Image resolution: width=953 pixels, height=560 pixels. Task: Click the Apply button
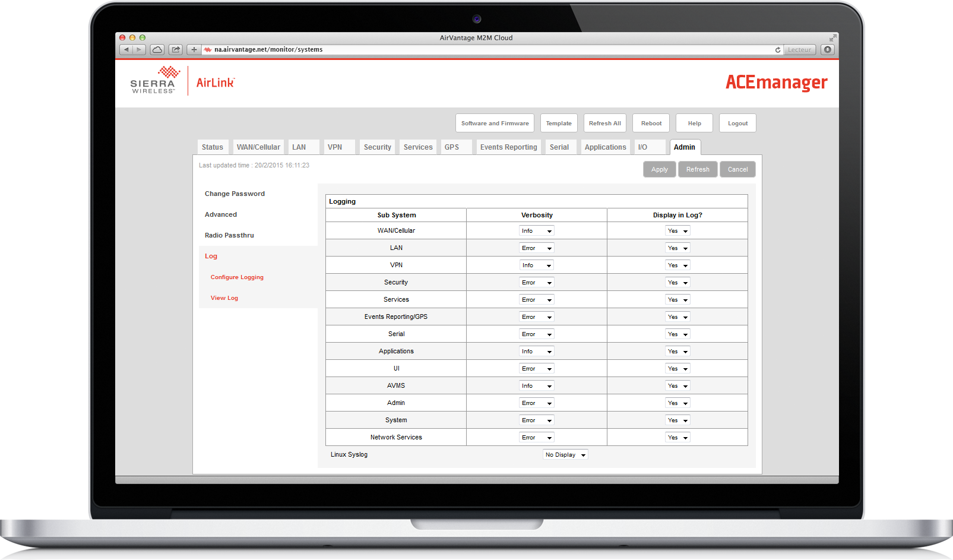tap(659, 169)
